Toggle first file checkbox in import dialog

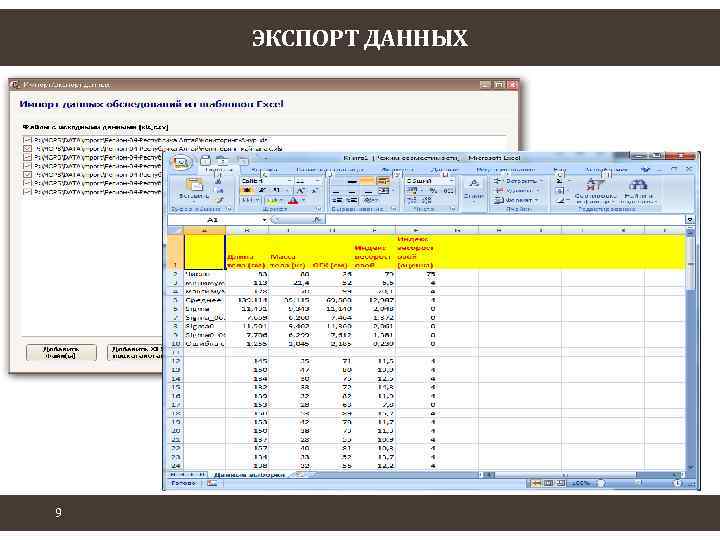coord(27,140)
